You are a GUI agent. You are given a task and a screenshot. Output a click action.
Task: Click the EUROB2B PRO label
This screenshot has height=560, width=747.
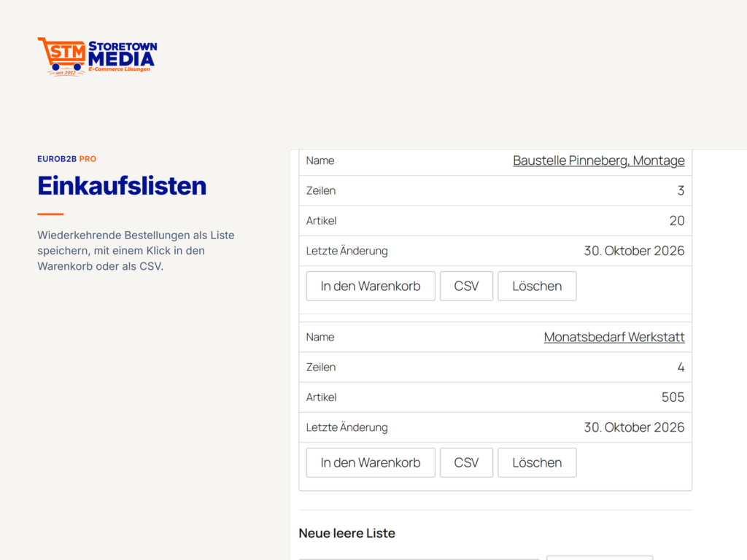point(66,159)
